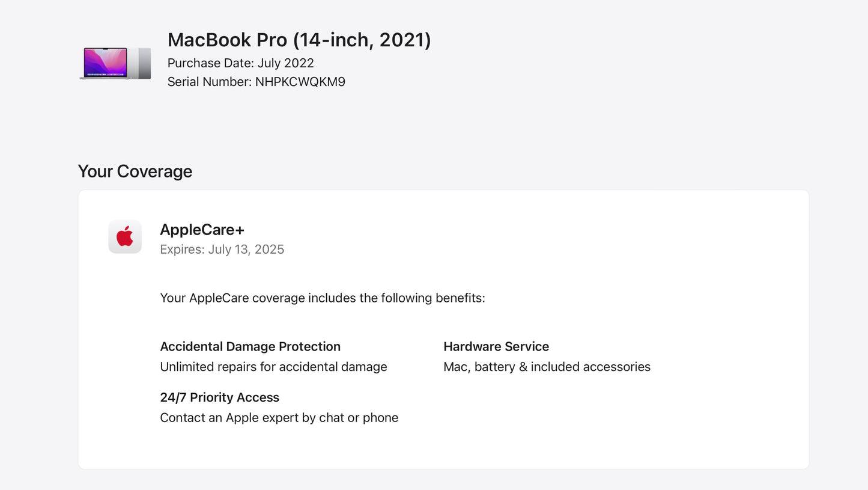The image size is (868, 490).
Task: Click the red Apple logo AppleCare icon
Action: pyautogui.click(x=125, y=236)
